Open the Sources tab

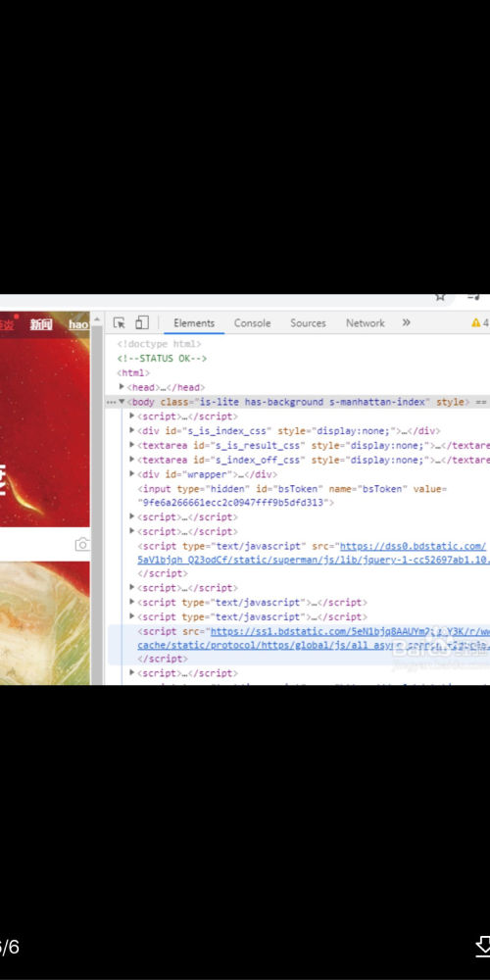click(x=308, y=323)
